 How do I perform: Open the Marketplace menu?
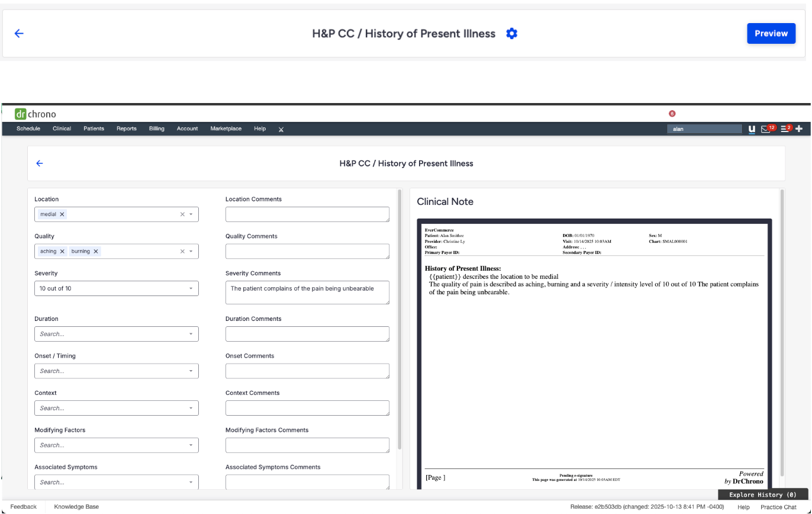(x=226, y=128)
